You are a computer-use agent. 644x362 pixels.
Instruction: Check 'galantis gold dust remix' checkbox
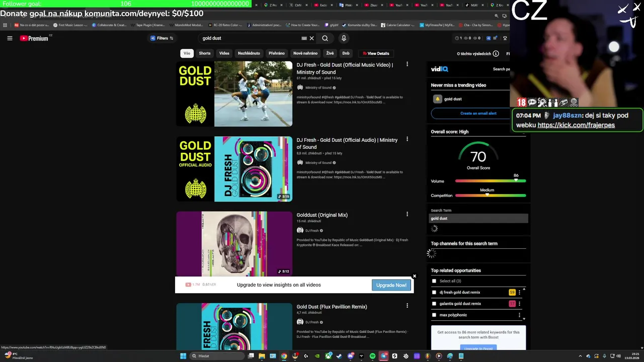coord(434,304)
